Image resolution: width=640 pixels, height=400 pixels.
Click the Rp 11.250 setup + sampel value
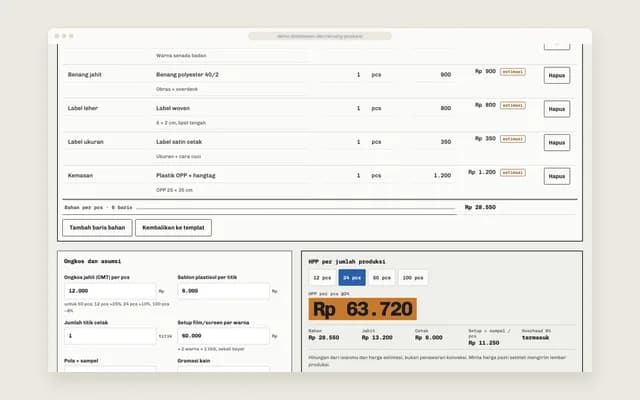coord(484,343)
